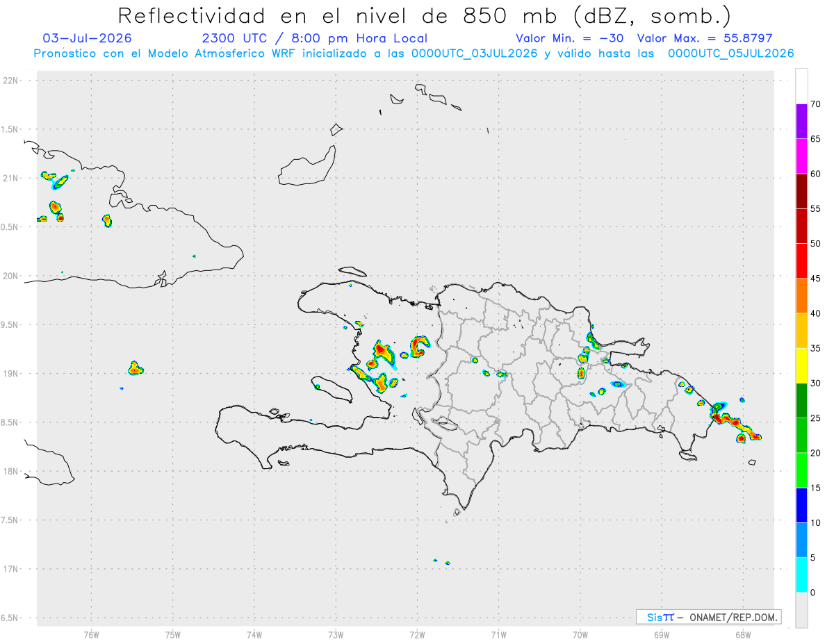This screenshot has width=834, height=644.
Task: Click the '25' colorbar label
Action: 815,418
